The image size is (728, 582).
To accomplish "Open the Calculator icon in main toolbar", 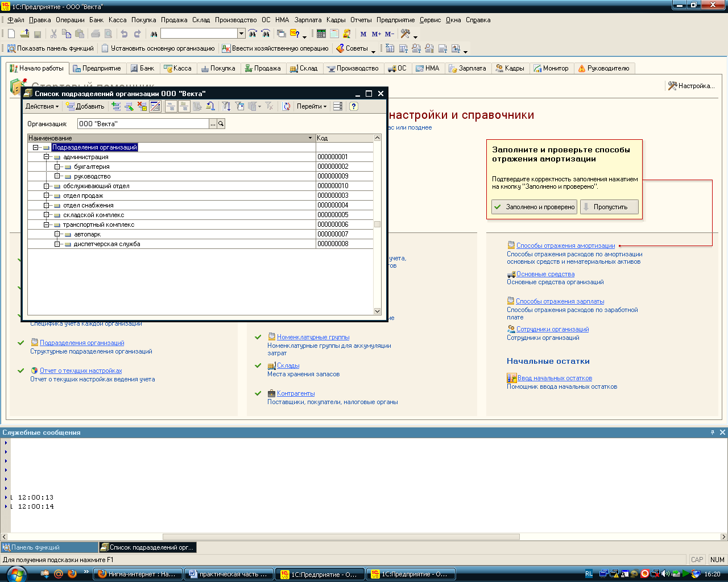I will pos(321,34).
